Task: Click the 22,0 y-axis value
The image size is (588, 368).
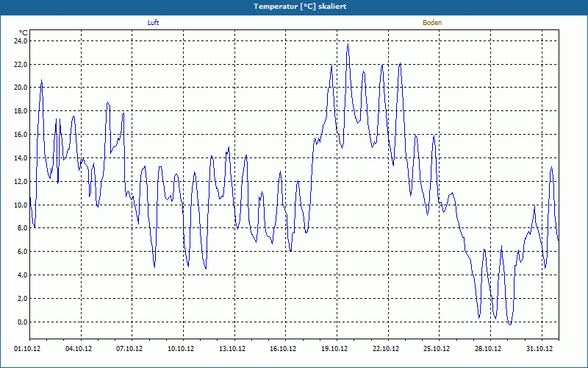Action: point(21,65)
